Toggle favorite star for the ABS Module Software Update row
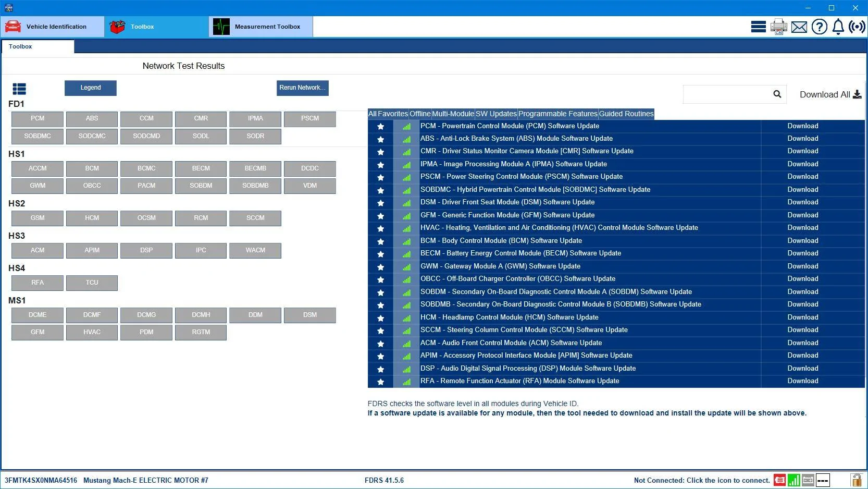The width and height of the screenshot is (868, 489). [381, 139]
